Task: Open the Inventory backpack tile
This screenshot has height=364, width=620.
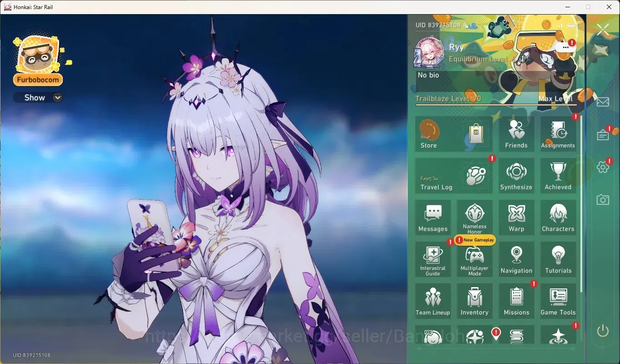Action: coord(474,301)
